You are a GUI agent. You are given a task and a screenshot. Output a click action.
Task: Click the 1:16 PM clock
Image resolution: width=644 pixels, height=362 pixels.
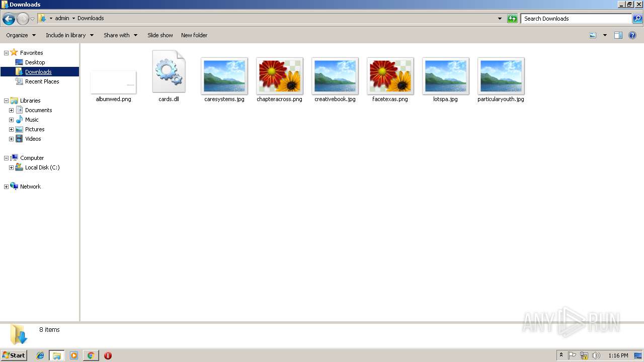[618, 355]
